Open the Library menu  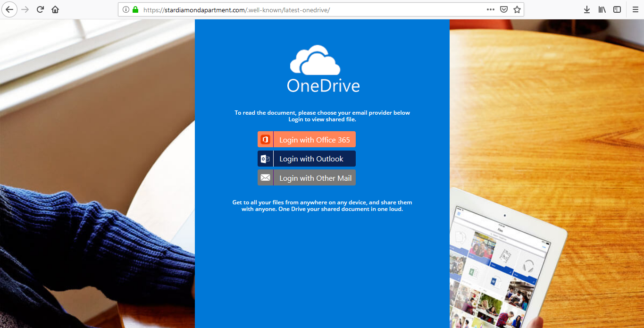point(602,9)
